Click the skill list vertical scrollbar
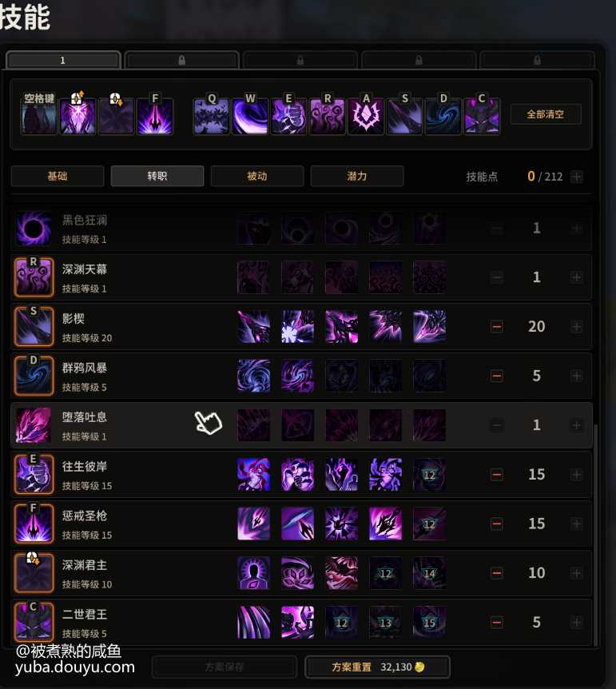The width and height of the screenshot is (616, 689). click(596, 535)
